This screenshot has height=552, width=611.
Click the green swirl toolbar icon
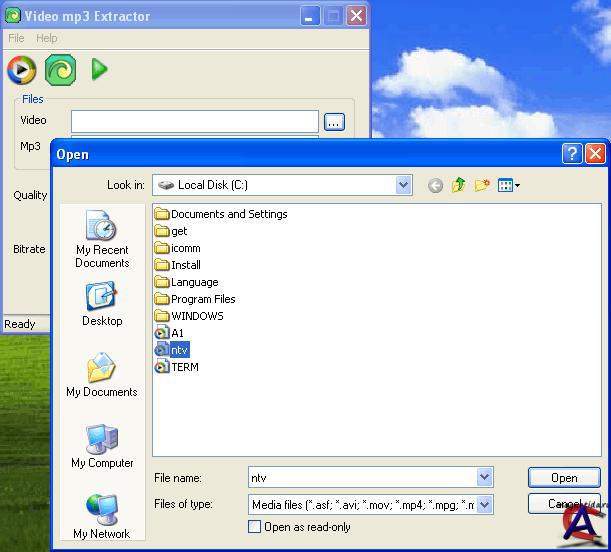[x=61, y=69]
